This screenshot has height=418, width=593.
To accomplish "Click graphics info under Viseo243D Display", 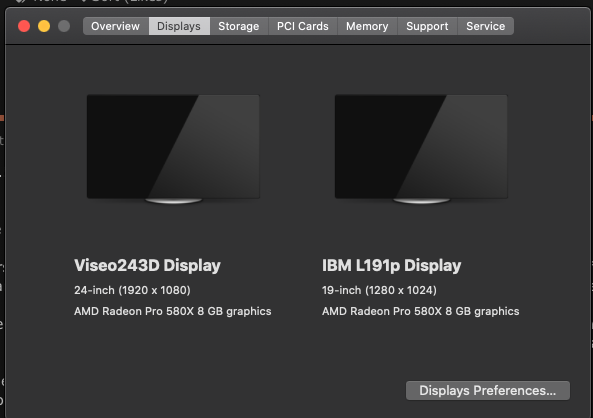I will coord(173,311).
